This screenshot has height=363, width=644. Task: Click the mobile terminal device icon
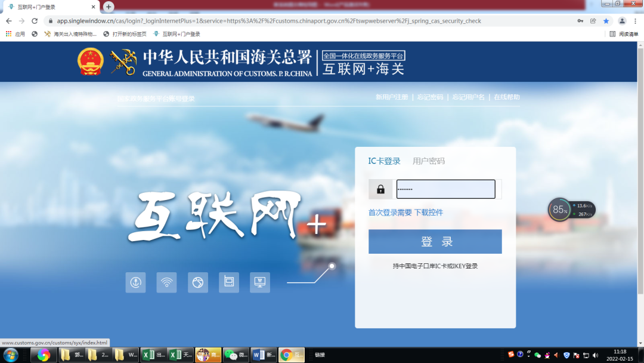click(x=229, y=282)
